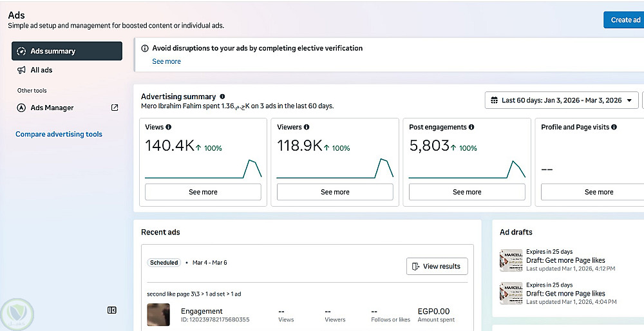Click the Ads Manager external link icon
Viewport: 644px width, 331px height.
pyautogui.click(x=115, y=108)
